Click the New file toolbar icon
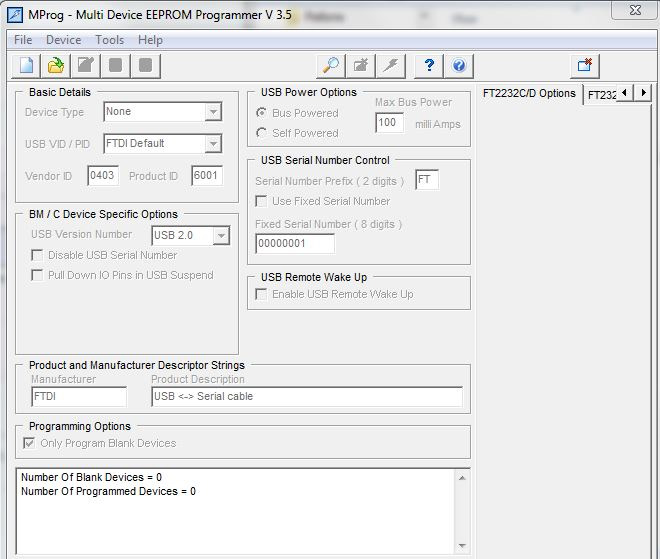The height and width of the screenshot is (559, 660). click(x=26, y=66)
